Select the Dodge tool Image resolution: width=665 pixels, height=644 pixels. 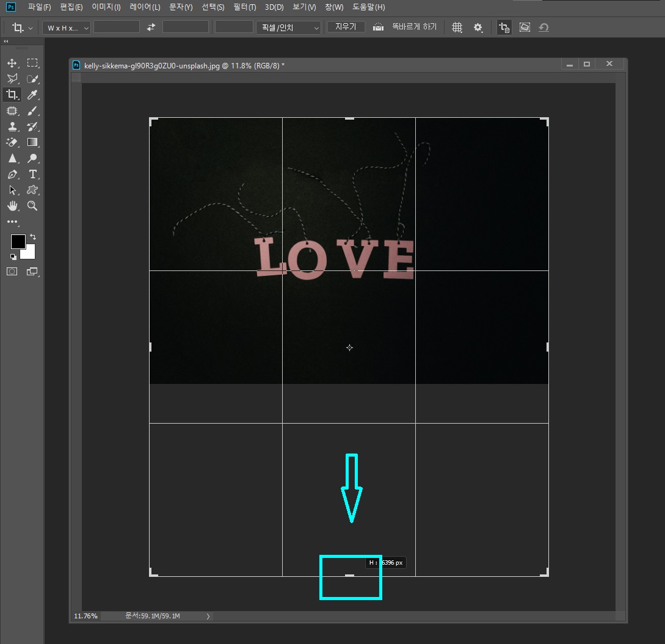click(x=32, y=158)
